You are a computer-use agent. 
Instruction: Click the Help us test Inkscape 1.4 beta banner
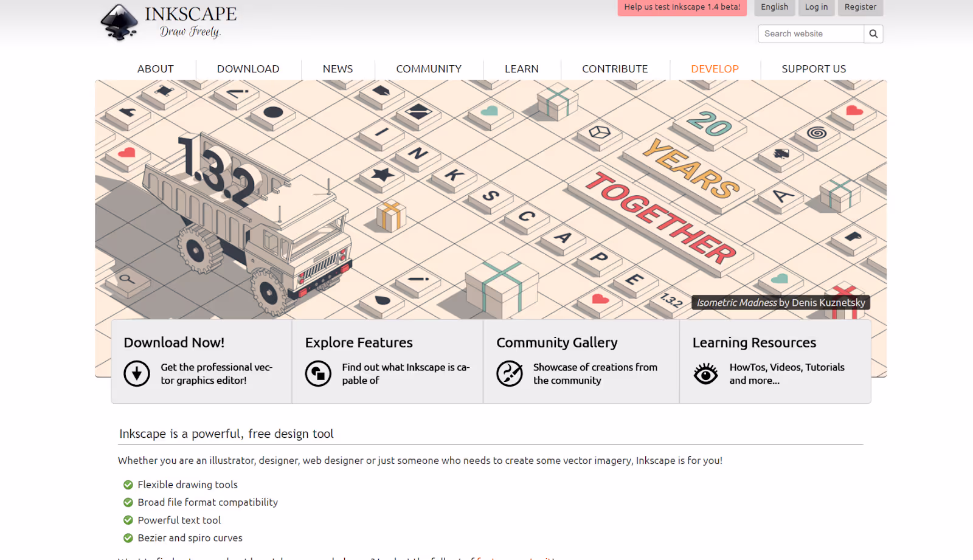(x=681, y=8)
